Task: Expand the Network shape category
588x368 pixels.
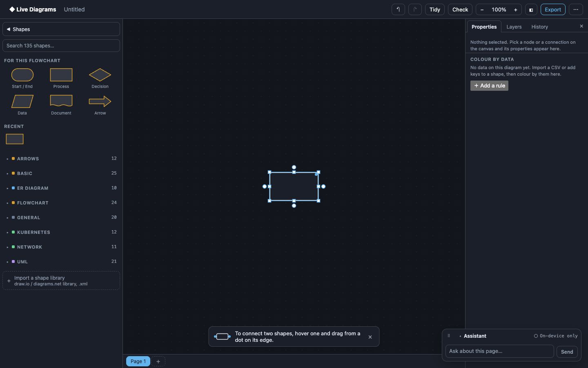Action: 61,247
